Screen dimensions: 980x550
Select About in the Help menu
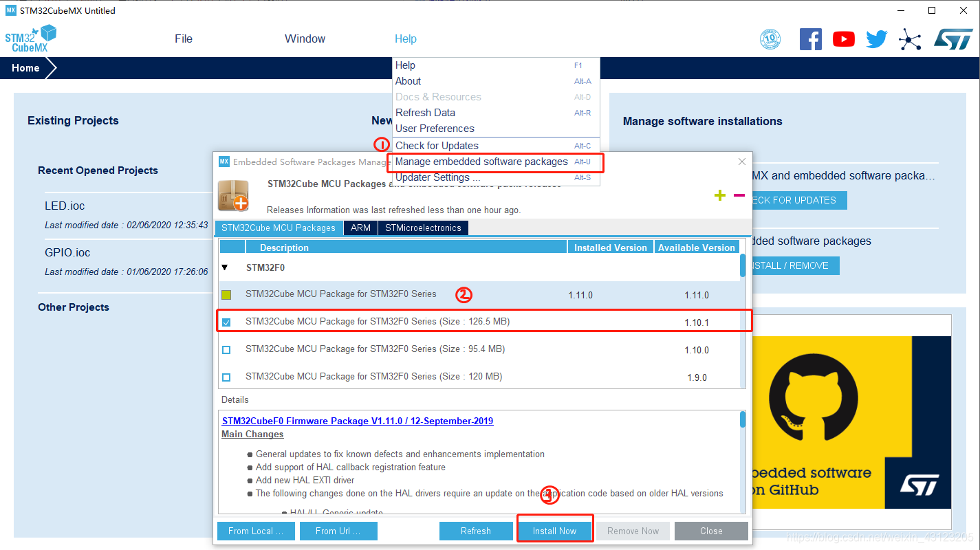click(x=496, y=81)
